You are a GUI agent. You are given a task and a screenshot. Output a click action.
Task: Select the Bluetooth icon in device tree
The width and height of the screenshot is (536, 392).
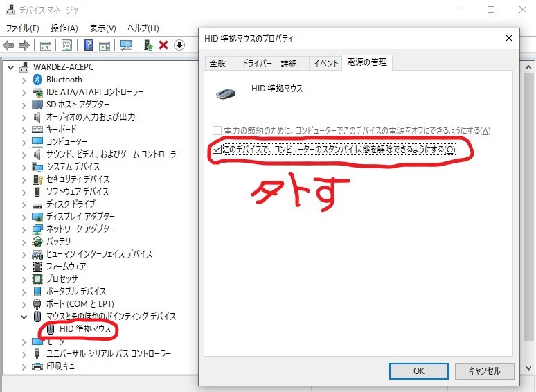[x=38, y=80]
